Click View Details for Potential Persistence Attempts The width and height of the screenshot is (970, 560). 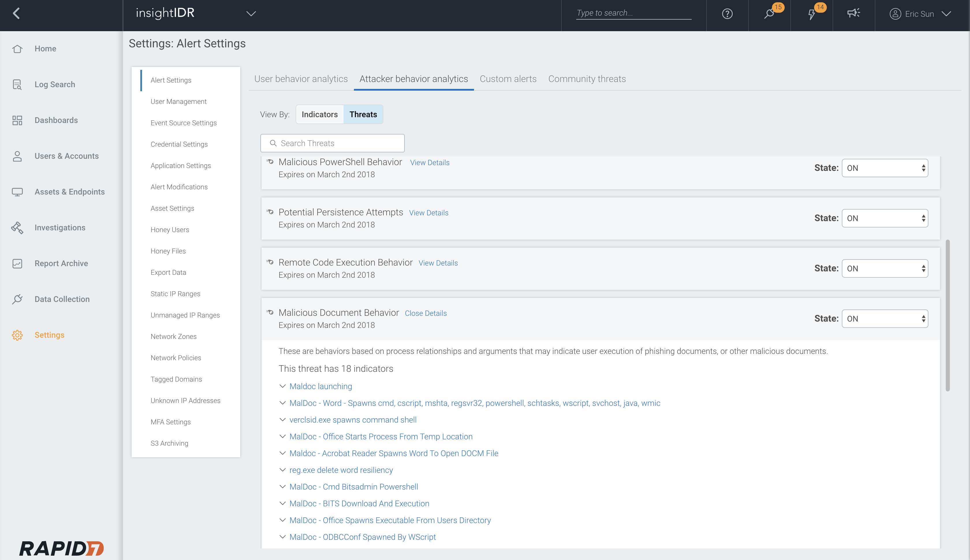coord(428,213)
